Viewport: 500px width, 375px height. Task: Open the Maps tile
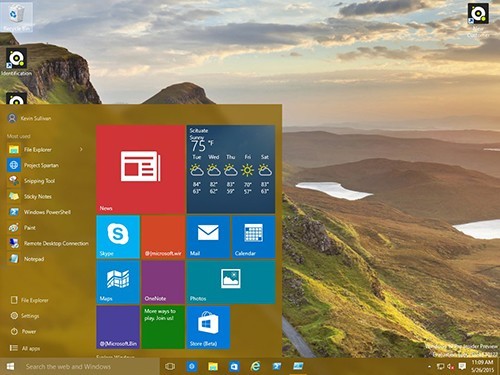click(x=118, y=282)
